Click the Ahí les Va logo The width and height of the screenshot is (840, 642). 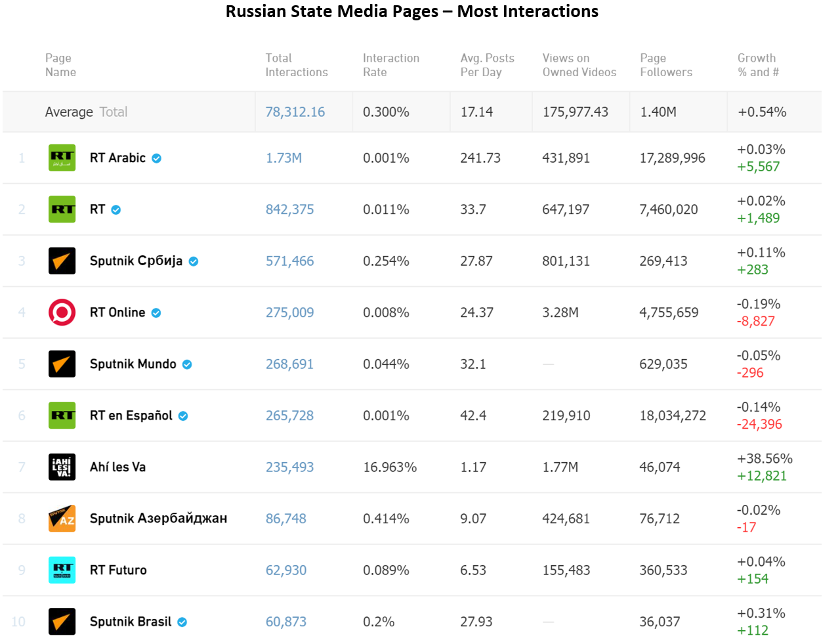click(x=62, y=467)
